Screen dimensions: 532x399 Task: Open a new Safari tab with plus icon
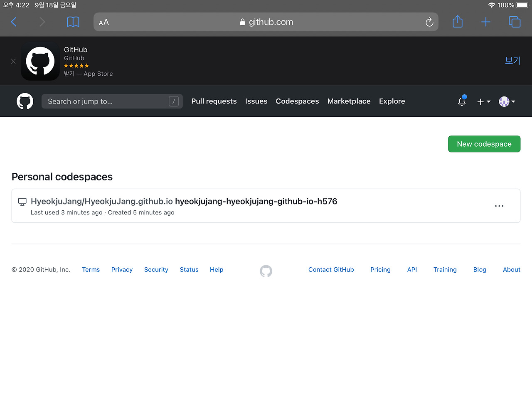pyautogui.click(x=486, y=22)
